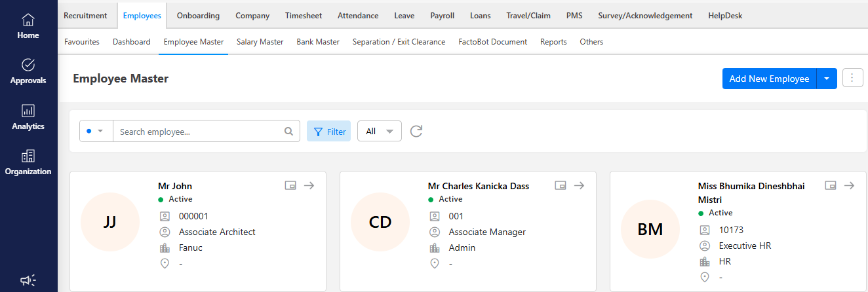
Task: Click the arrow icon on Bhumika Mistri card
Action: 849,186
